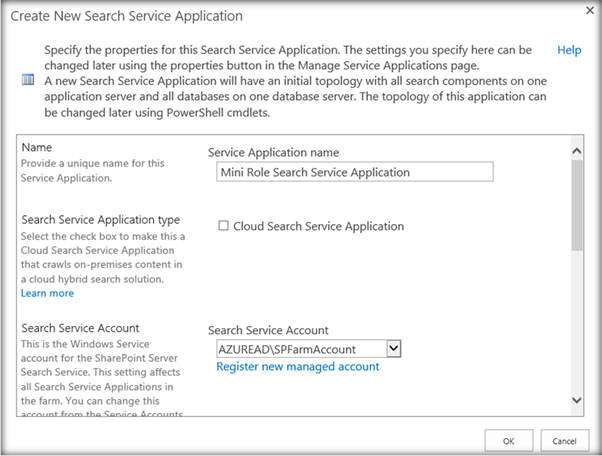Expand the AZUREAD\SPFarmAccount account dropdown

click(393, 348)
